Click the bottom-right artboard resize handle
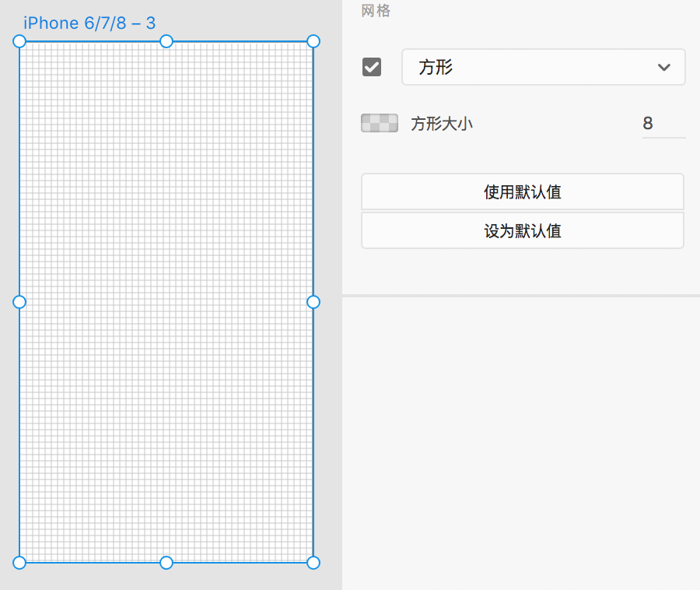The width and height of the screenshot is (700, 590). point(313,562)
